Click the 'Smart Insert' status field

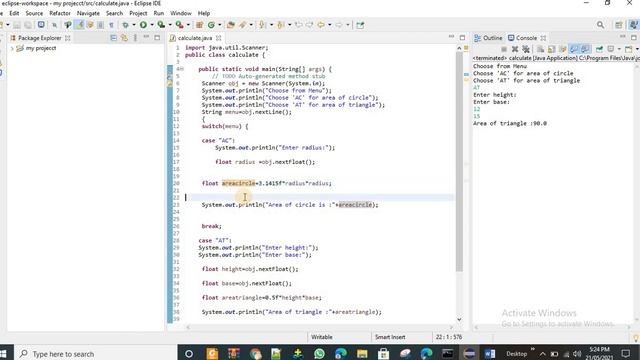coord(390,337)
